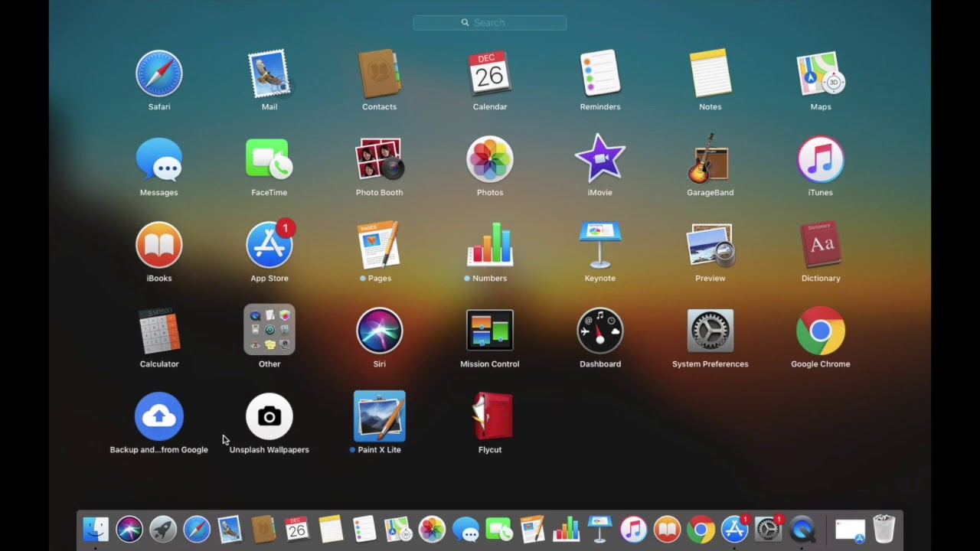Open System Preferences from the Dock
This screenshot has width=980, height=551.
click(x=768, y=529)
